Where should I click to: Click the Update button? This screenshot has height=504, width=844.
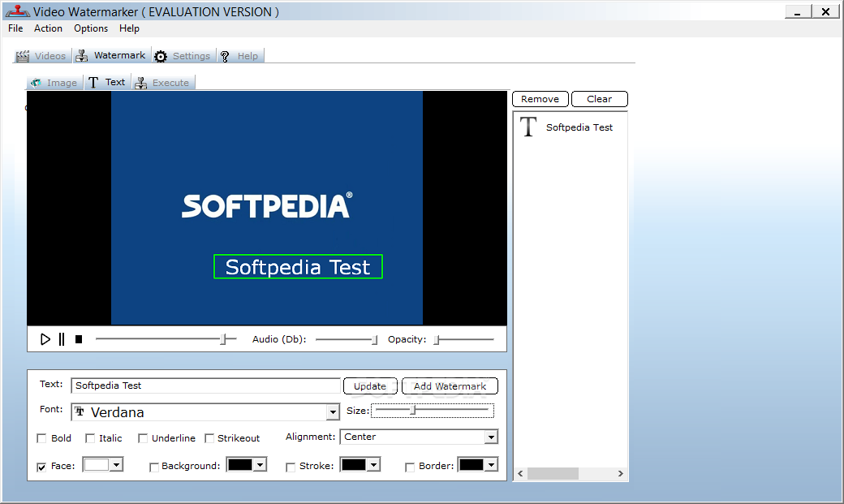coord(370,386)
